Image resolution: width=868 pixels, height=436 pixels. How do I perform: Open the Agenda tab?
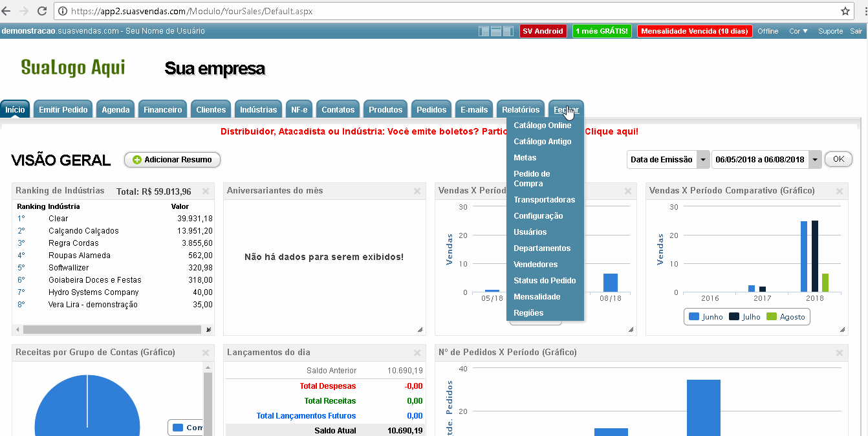point(116,109)
